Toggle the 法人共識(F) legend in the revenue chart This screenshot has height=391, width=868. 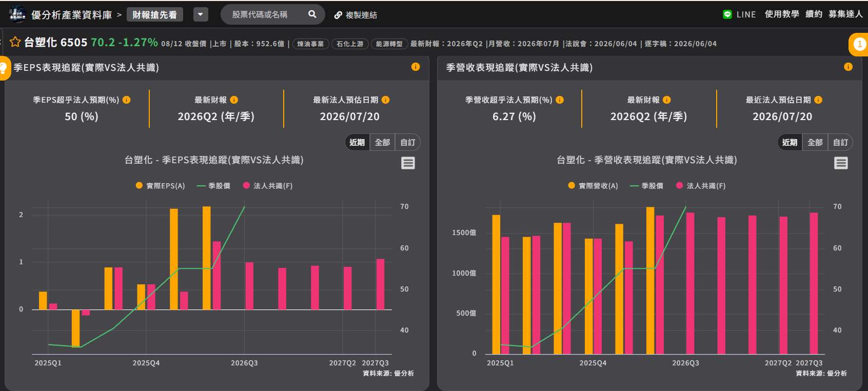[701, 186]
